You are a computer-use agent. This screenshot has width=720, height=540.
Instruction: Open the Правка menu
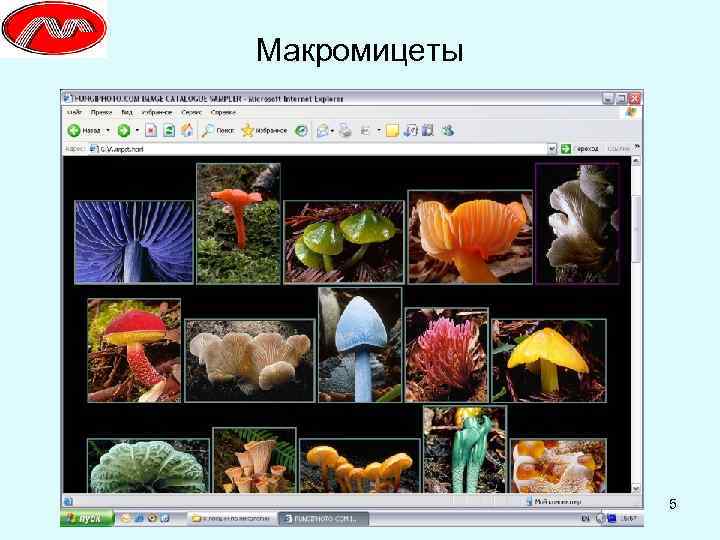pos(101,112)
